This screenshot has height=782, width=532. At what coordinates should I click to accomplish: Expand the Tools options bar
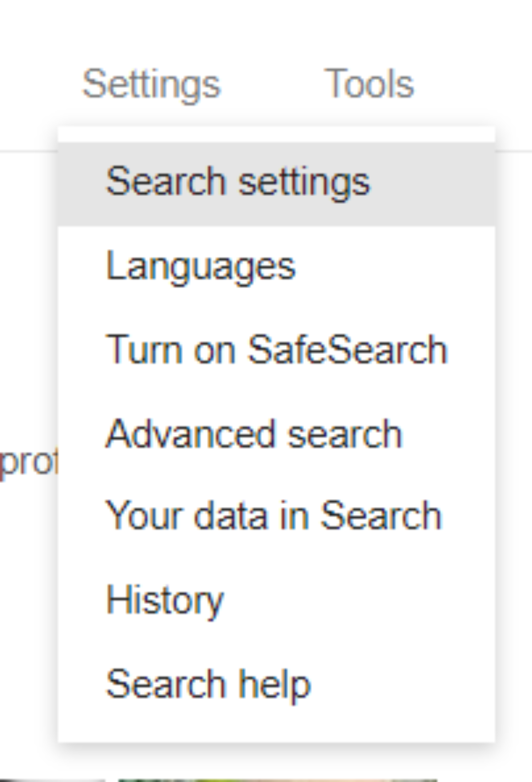click(x=369, y=83)
